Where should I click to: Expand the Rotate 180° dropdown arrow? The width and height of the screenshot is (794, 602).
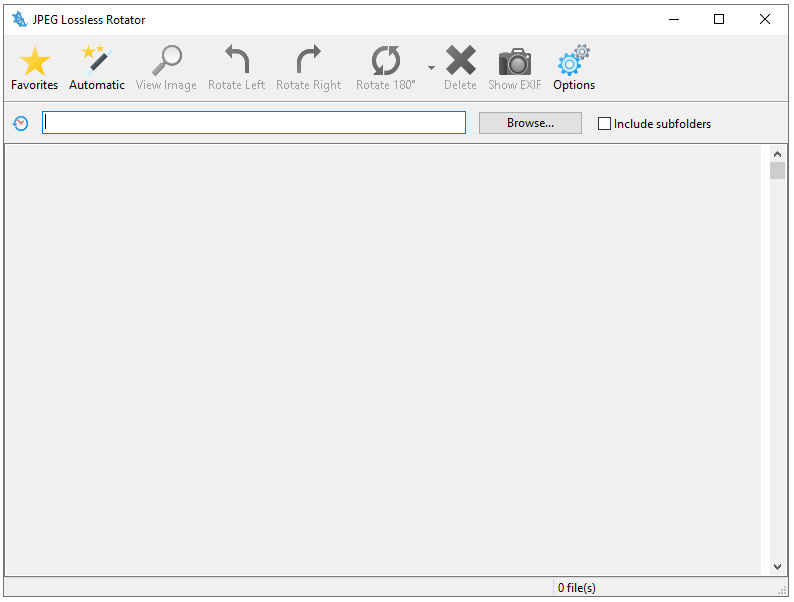pos(431,68)
